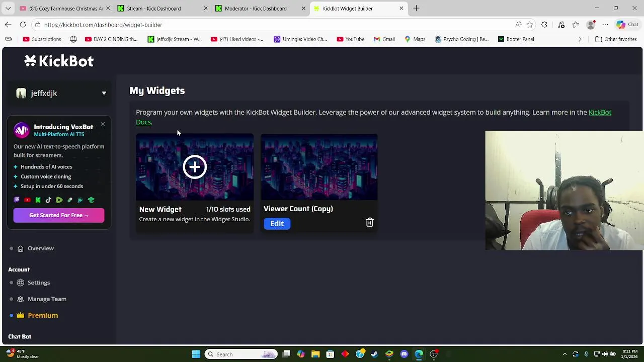Screen dimensions: 644x362
Task: Open Steam from the taskbar
Action: 374,354
